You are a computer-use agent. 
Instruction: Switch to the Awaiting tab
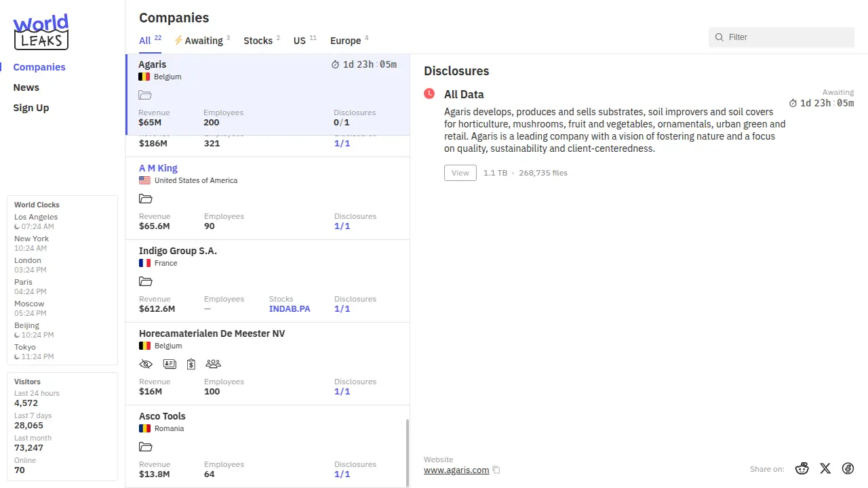(202, 41)
